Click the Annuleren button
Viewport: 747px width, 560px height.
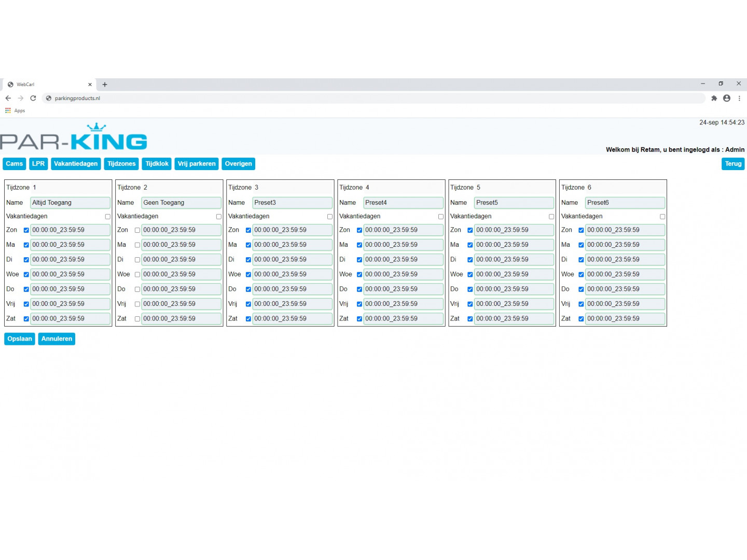(x=57, y=339)
